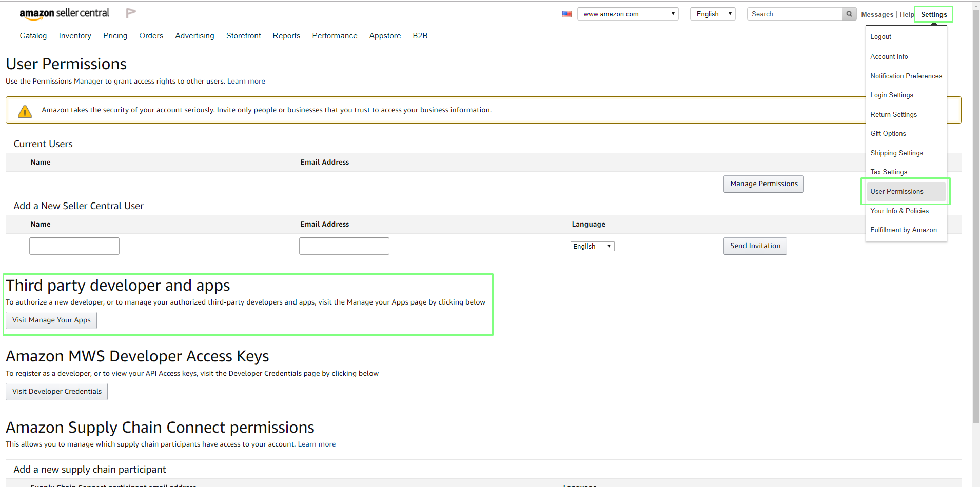980x487 pixels.
Task: Open the Reports menu
Action: (x=286, y=36)
